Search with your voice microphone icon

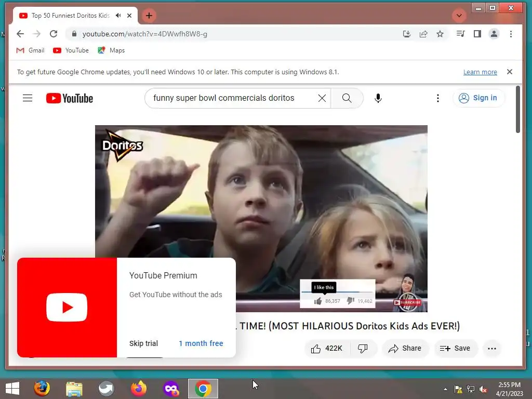point(378,98)
